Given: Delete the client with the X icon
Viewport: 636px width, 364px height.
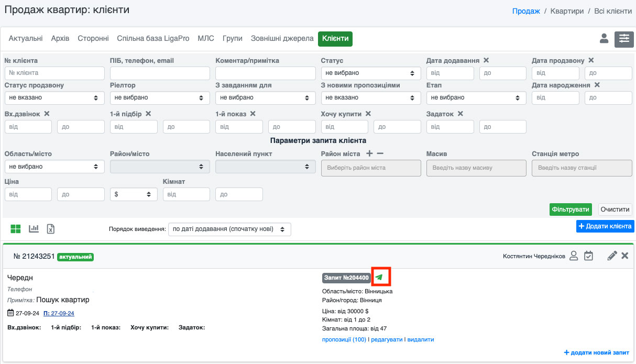Looking at the screenshot, I should click(624, 256).
